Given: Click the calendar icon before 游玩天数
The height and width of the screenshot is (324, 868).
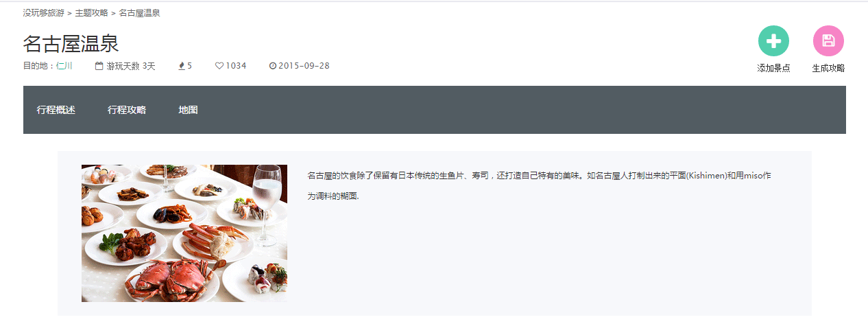Looking at the screenshot, I should [x=99, y=66].
